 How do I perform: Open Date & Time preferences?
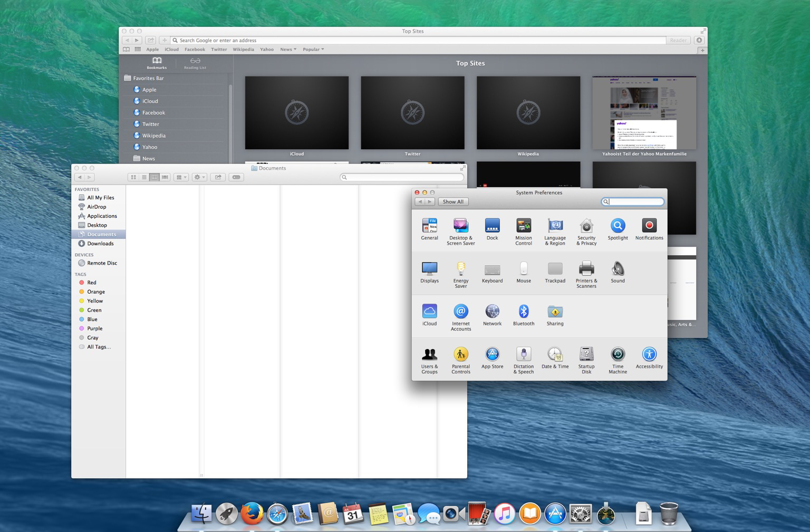tap(555, 358)
